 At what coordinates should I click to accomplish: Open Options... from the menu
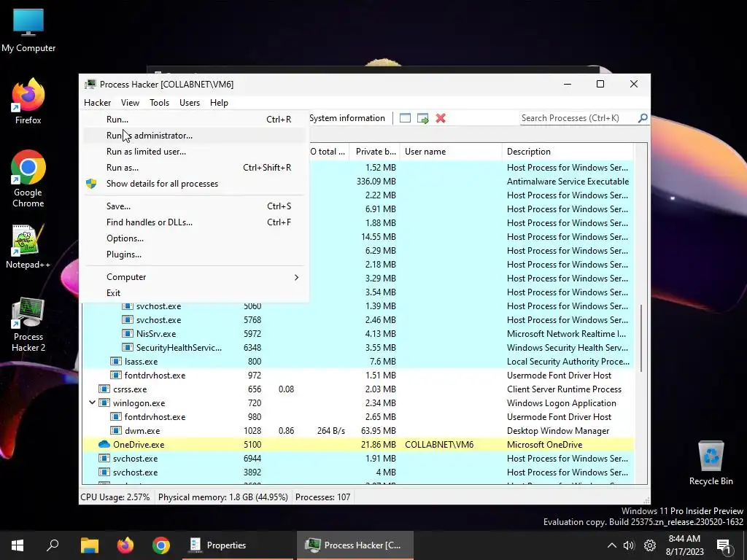coord(194,238)
